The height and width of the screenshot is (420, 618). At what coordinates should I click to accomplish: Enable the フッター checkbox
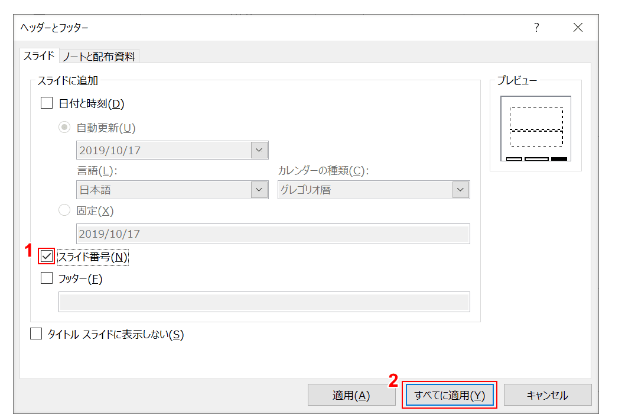47,279
